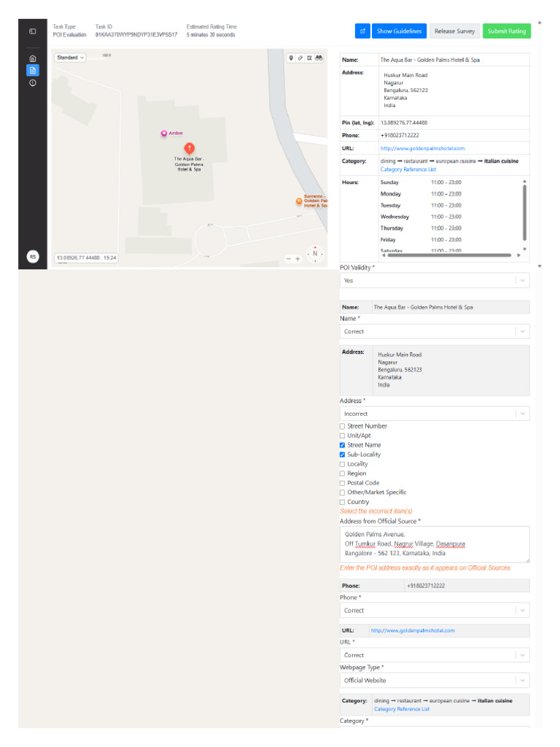Open the Address rating dropdown
Screen dimensions: 560x747
point(435,414)
